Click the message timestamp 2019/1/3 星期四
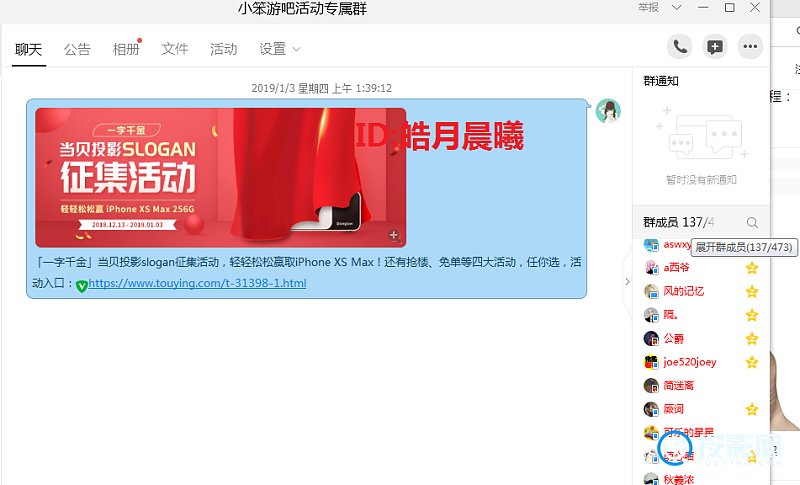Viewport: 800px width, 485px height. (321, 88)
